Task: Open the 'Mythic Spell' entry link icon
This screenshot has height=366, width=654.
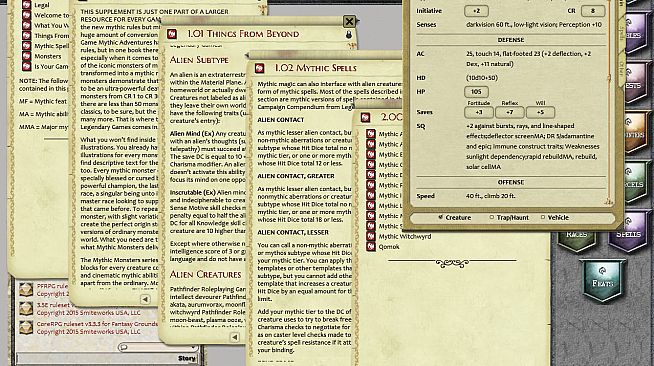Action: click(x=26, y=46)
